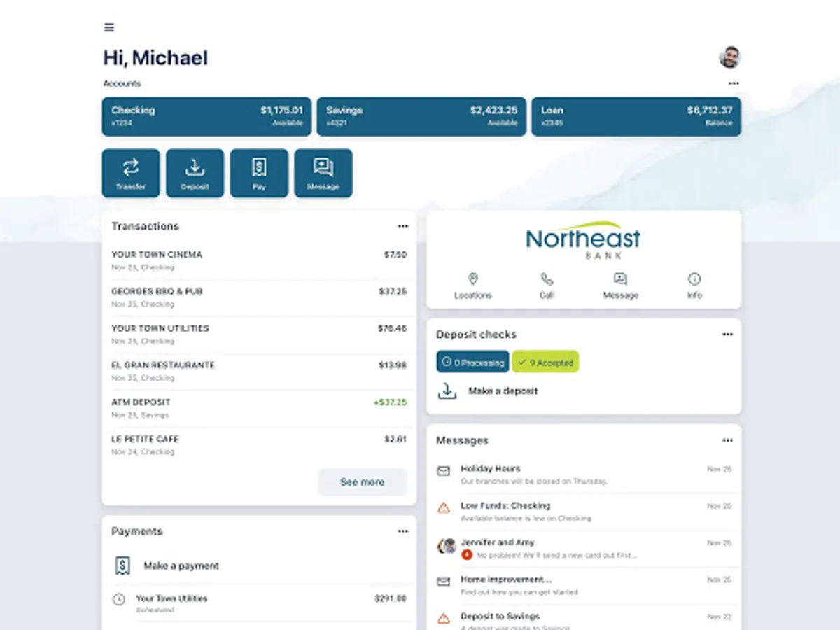Click the Message quick action tile
Viewport: 840px width, 630px height.
point(323,173)
